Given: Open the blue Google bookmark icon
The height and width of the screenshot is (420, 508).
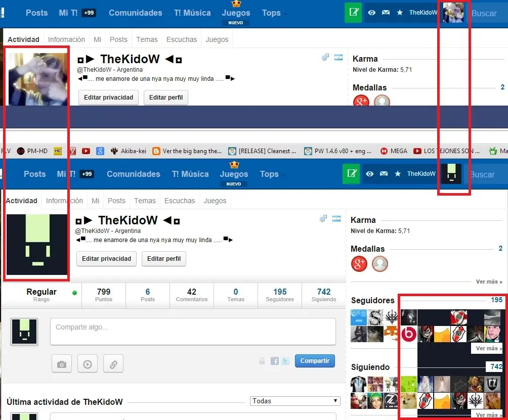Looking at the screenshot, I should coord(100,151).
